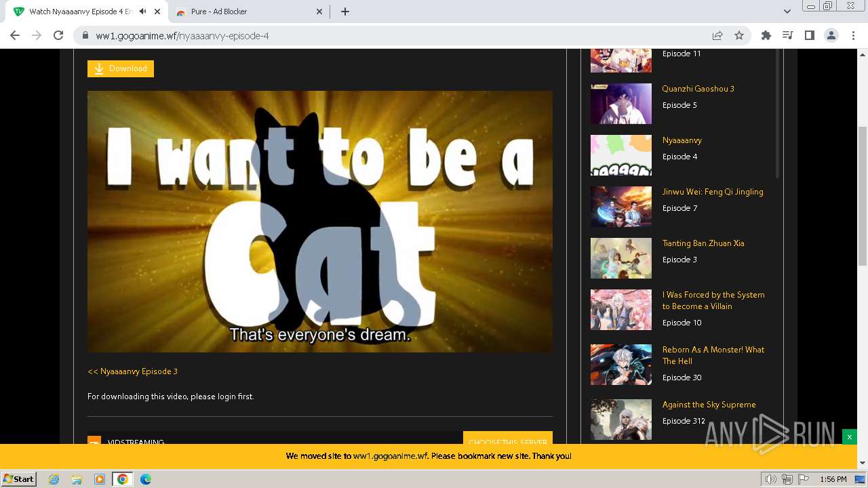Open the Extensions puzzle icon
The image size is (868, 488).
click(x=766, y=35)
